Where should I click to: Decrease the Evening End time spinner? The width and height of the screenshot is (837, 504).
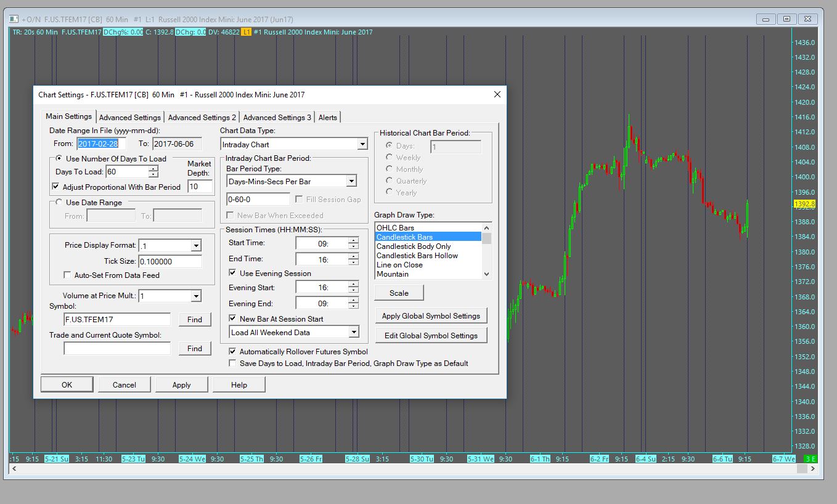(x=353, y=306)
